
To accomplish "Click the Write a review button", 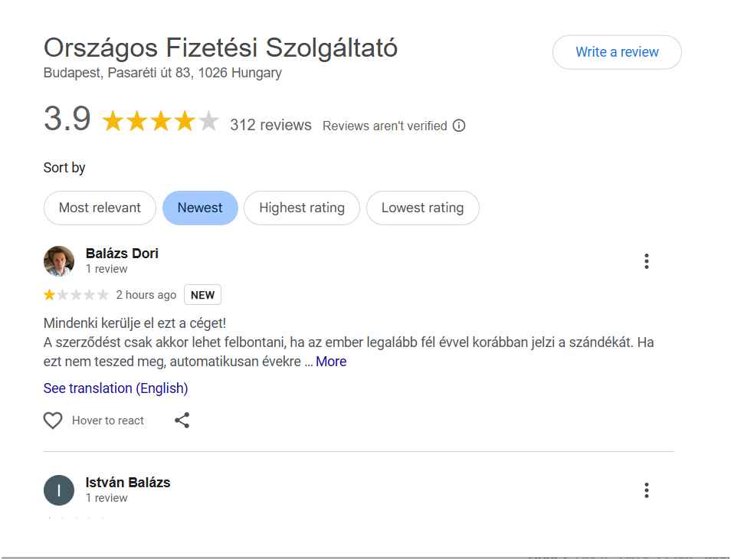I will pos(617,52).
